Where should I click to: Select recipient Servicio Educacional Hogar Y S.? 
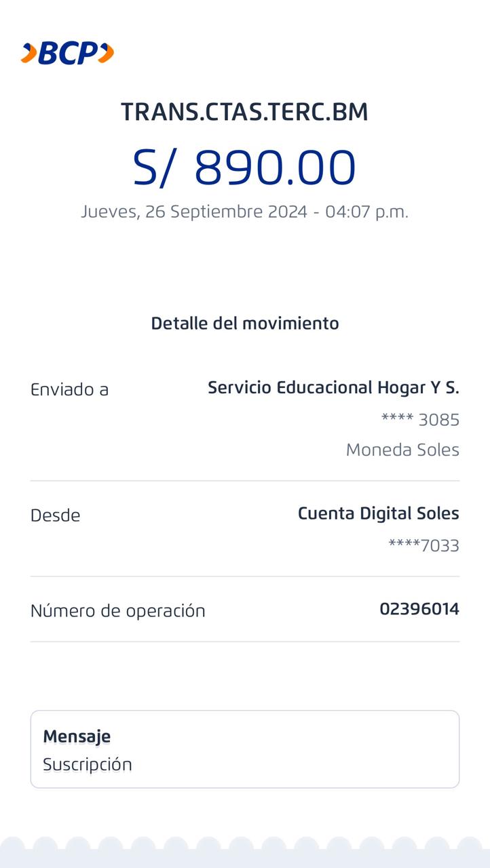click(333, 387)
